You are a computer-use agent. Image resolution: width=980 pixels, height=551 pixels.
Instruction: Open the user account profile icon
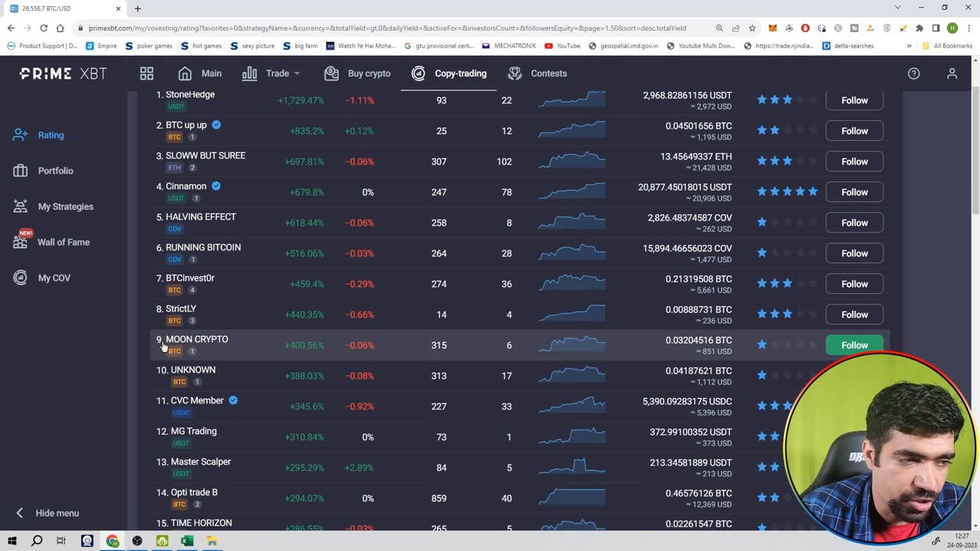point(952,73)
